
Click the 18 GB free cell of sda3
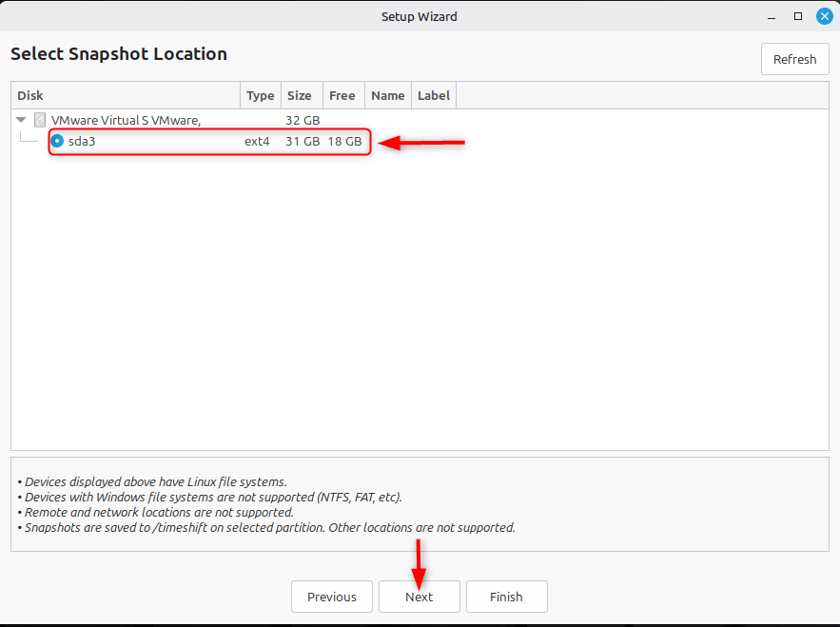point(344,141)
